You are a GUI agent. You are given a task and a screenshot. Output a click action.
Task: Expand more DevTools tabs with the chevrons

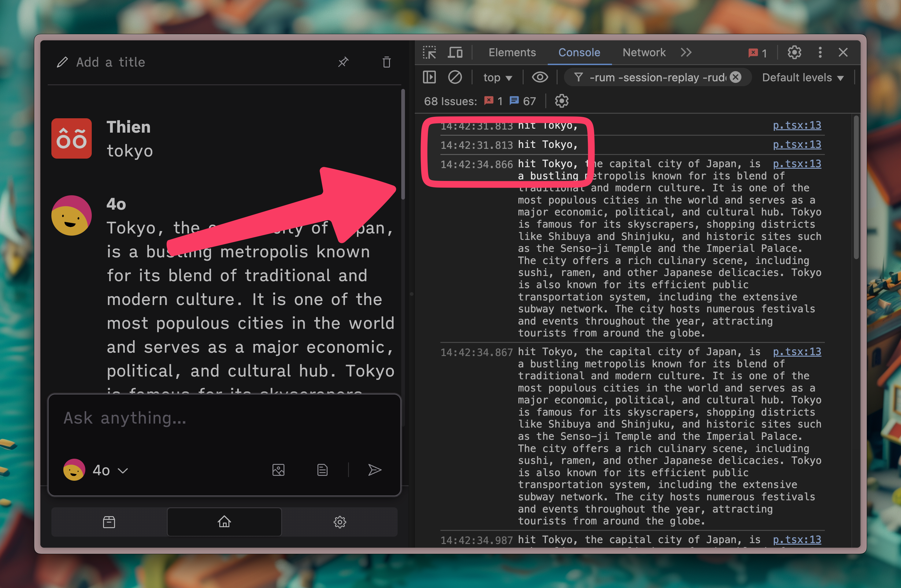686,53
